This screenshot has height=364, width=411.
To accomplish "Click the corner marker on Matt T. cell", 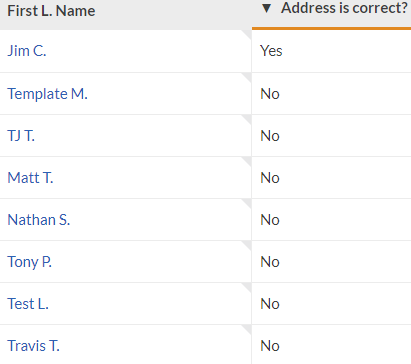I will pyautogui.click(x=246, y=162).
